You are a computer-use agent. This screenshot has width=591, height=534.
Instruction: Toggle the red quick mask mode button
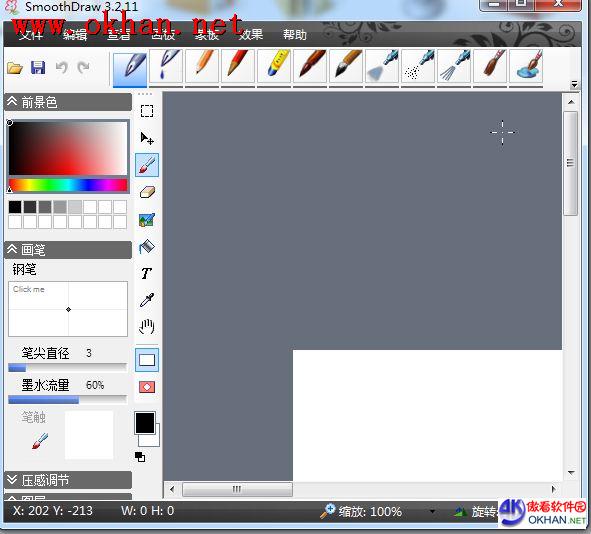tap(147, 387)
